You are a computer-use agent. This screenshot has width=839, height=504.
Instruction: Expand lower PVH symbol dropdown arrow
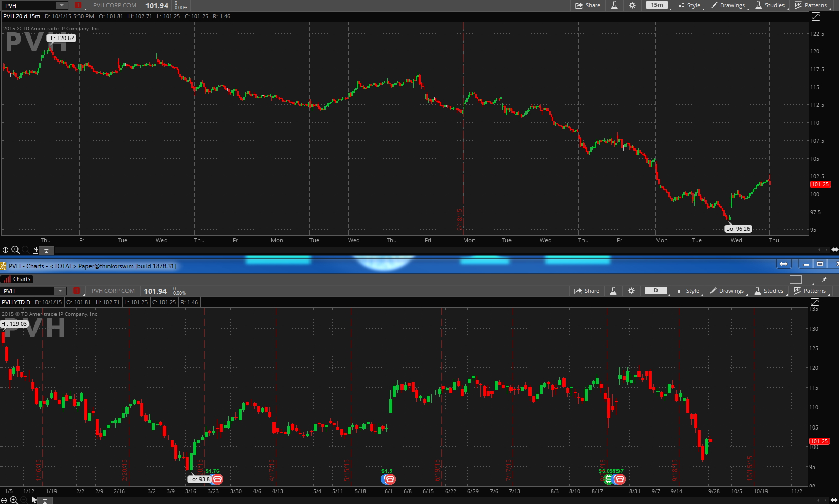click(61, 291)
